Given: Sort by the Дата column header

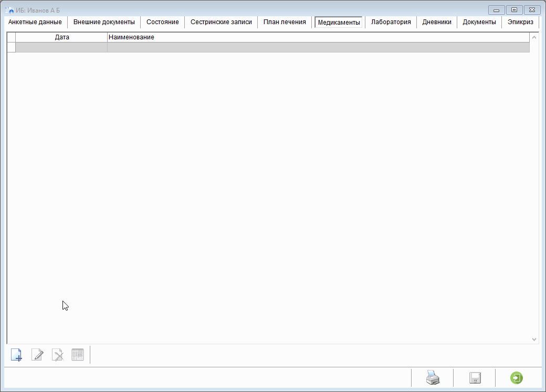Looking at the screenshot, I should [62, 37].
